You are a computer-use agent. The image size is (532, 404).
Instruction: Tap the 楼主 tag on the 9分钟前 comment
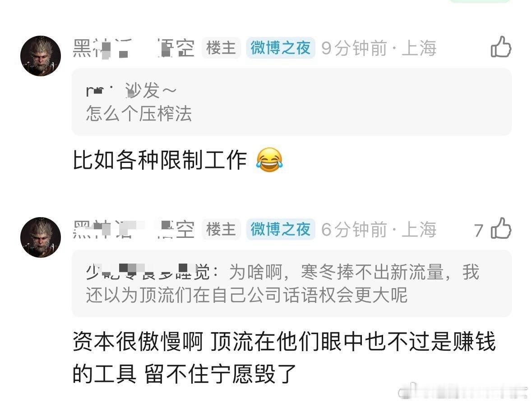pyautogui.click(x=221, y=48)
